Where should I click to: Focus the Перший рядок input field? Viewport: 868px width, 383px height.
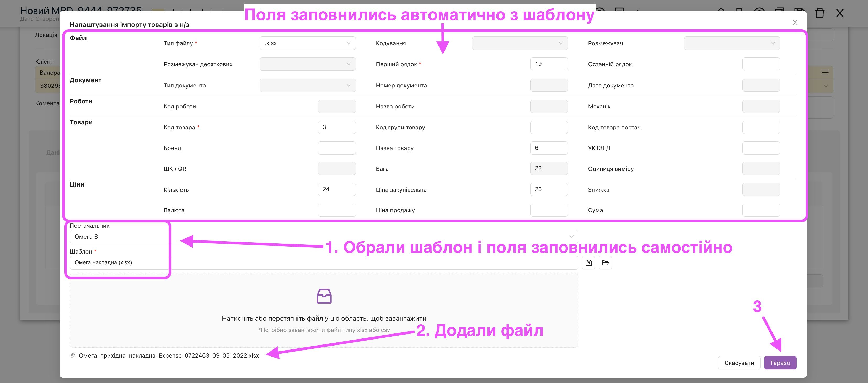click(x=549, y=64)
